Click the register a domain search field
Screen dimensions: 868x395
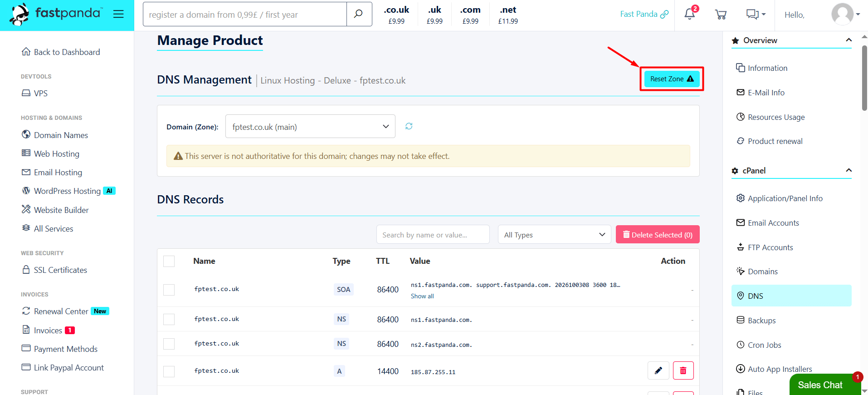tap(245, 14)
